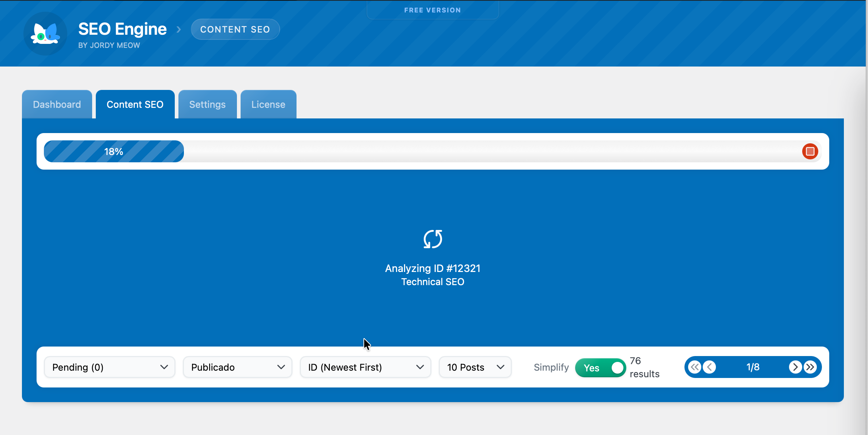Expand the Publicado post status dropdown
The width and height of the screenshot is (868, 435).
[x=237, y=367]
